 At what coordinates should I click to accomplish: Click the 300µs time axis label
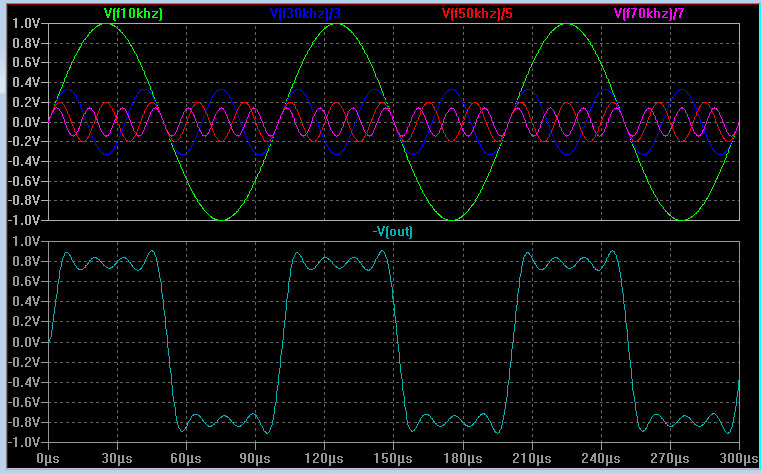[740, 458]
